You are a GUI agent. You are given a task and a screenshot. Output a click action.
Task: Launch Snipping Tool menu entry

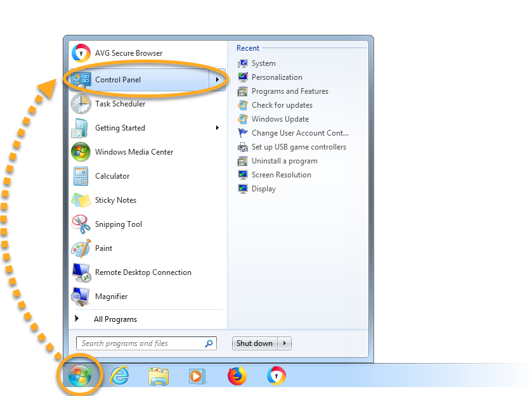[x=148, y=224]
